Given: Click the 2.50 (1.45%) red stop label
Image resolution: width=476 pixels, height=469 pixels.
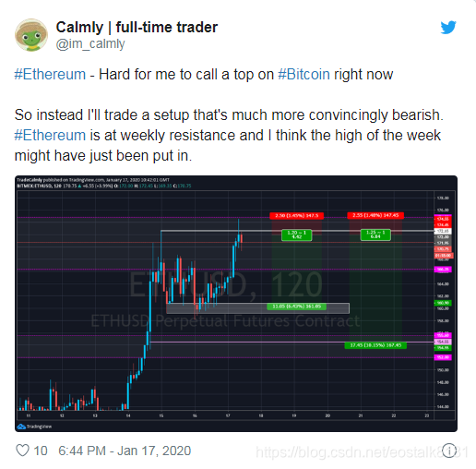Looking at the screenshot, I should (297, 216).
